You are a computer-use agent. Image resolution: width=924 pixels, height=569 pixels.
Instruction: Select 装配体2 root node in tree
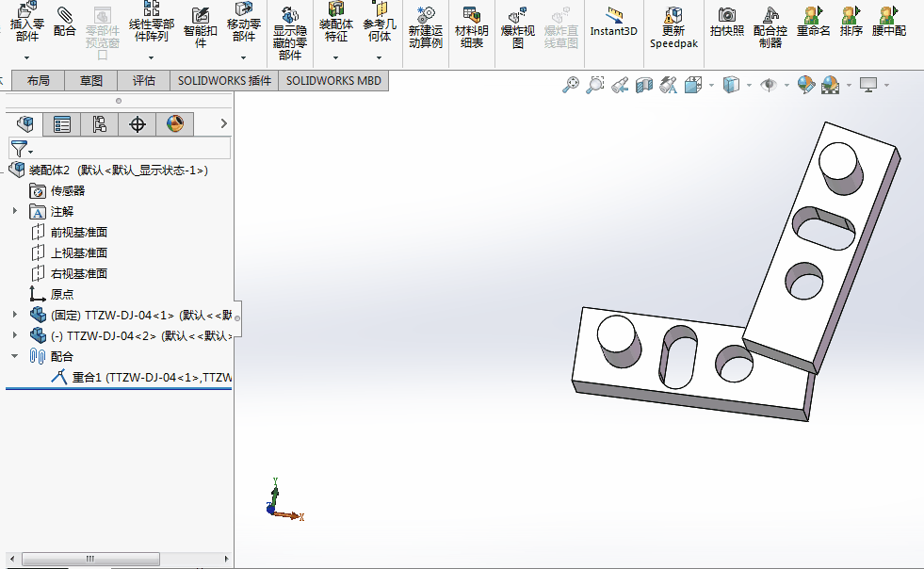(109, 171)
